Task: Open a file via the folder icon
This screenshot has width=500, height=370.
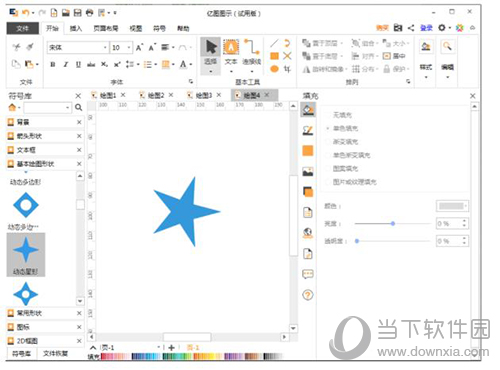Action: [x=66, y=13]
